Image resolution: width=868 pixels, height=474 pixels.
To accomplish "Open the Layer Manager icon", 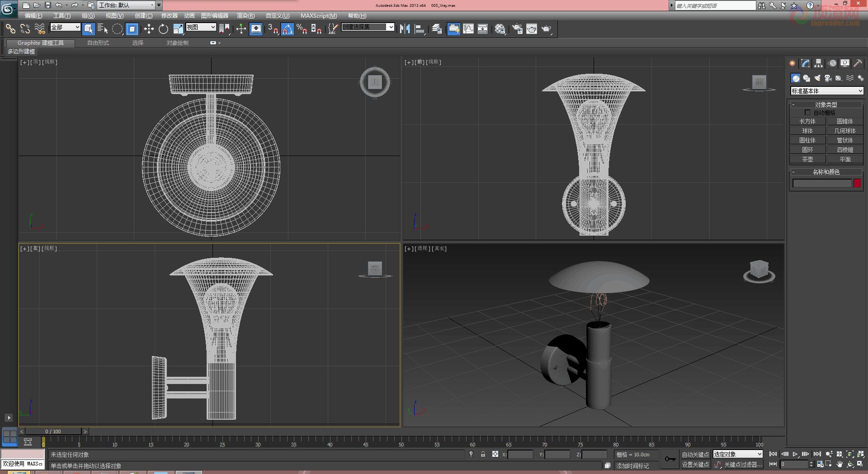I will [x=437, y=29].
